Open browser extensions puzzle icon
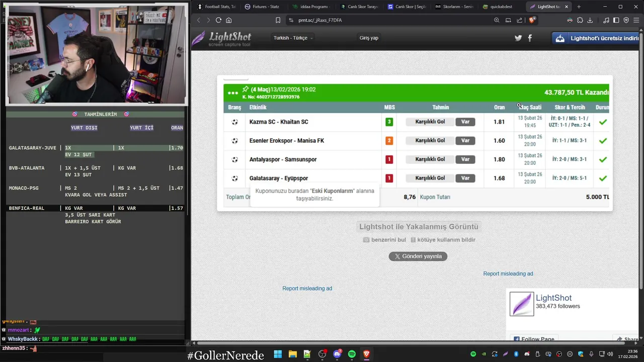Screen dimensions: 644x362 (x=580, y=20)
